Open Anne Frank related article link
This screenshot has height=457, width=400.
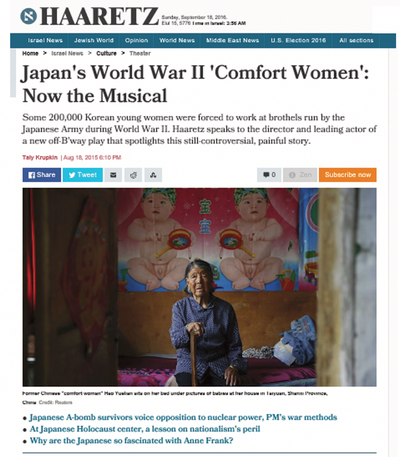(x=131, y=441)
